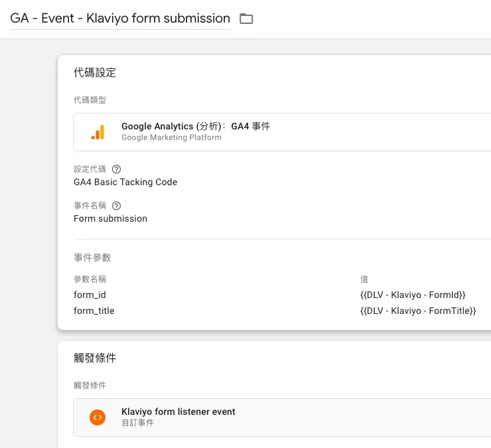Screen dimensions: 491x448
Task: Click the form_title parameter name
Action: (x=94, y=311)
